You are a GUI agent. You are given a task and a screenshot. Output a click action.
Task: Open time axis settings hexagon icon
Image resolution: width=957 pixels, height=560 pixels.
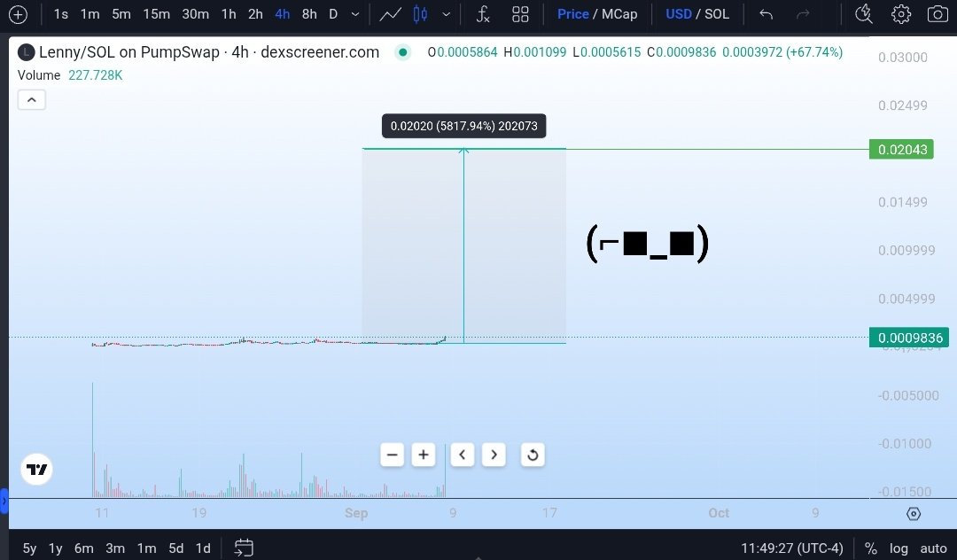click(x=913, y=514)
